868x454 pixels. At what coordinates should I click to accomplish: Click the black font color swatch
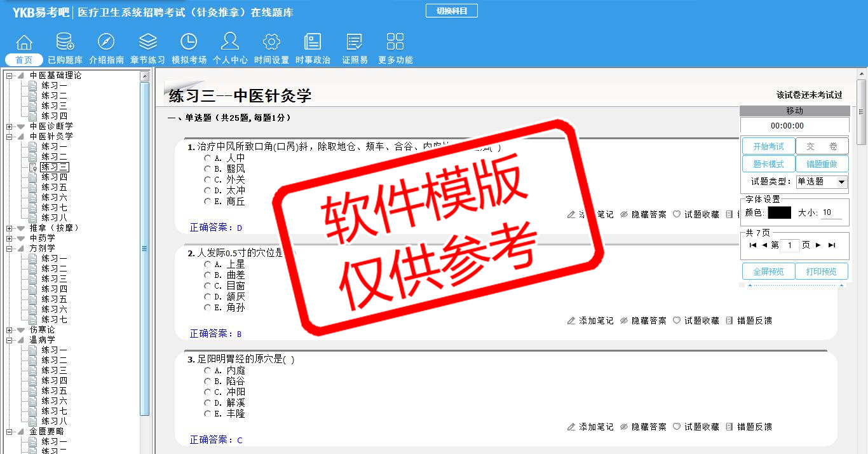coord(779,213)
